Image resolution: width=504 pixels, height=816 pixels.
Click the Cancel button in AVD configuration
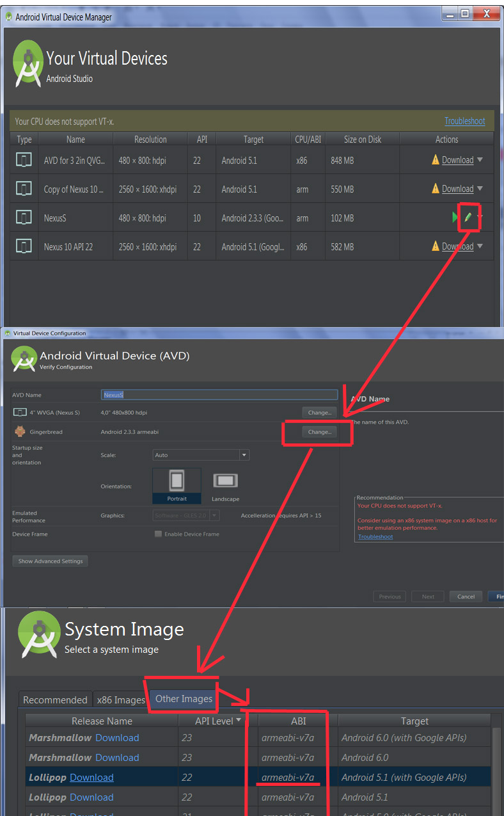[466, 596]
